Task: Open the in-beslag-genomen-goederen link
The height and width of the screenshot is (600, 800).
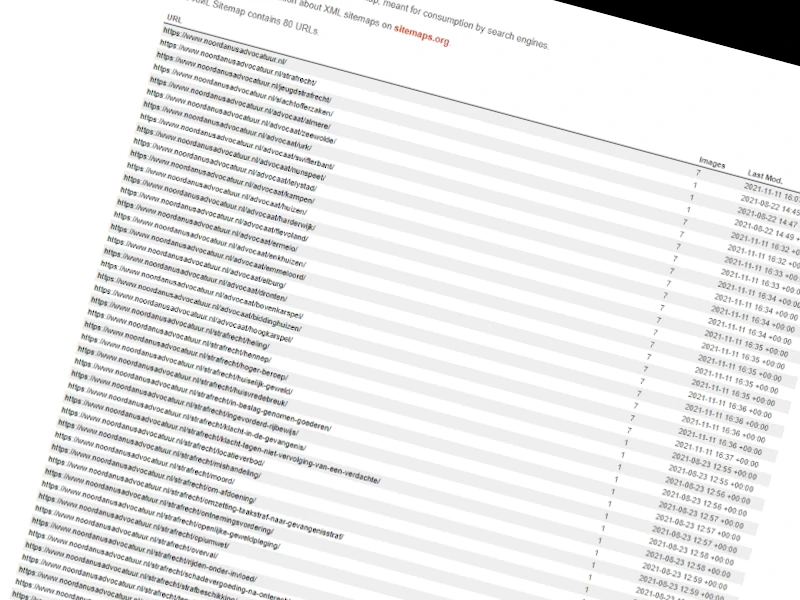Action: 202,393
